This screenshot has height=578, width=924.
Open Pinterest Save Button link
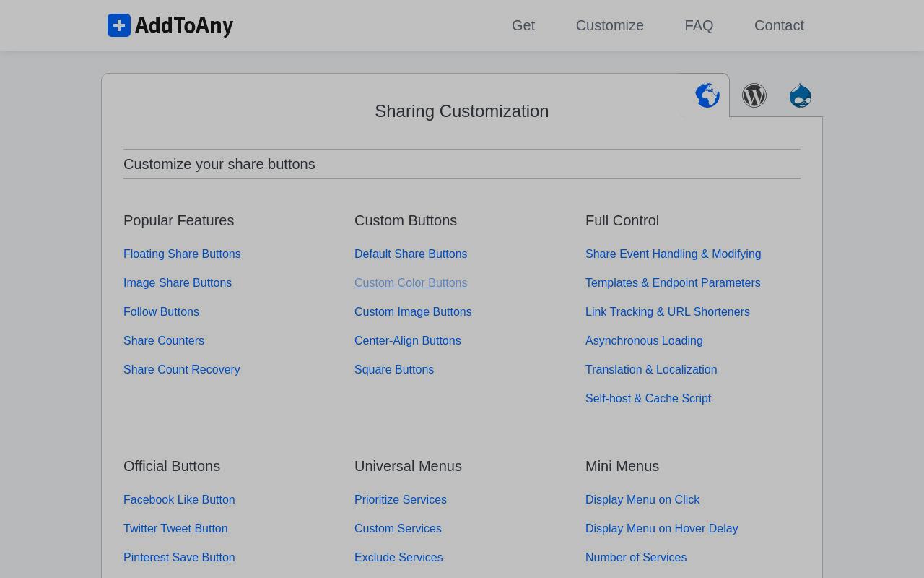[179, 557]
